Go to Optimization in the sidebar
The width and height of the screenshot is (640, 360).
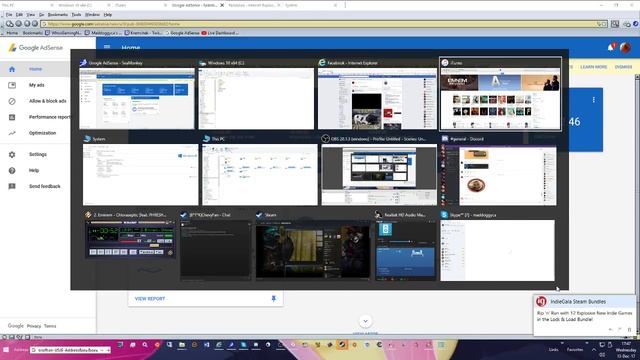pos(42,133)
